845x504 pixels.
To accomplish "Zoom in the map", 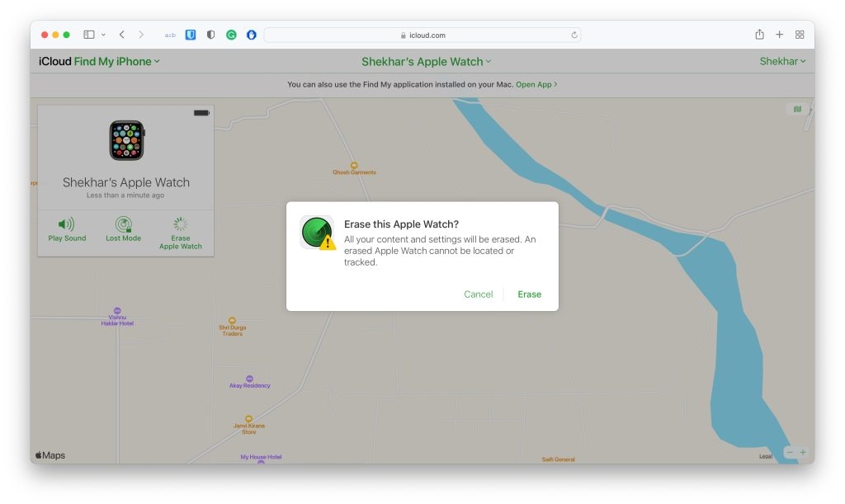I will point(803,452).
